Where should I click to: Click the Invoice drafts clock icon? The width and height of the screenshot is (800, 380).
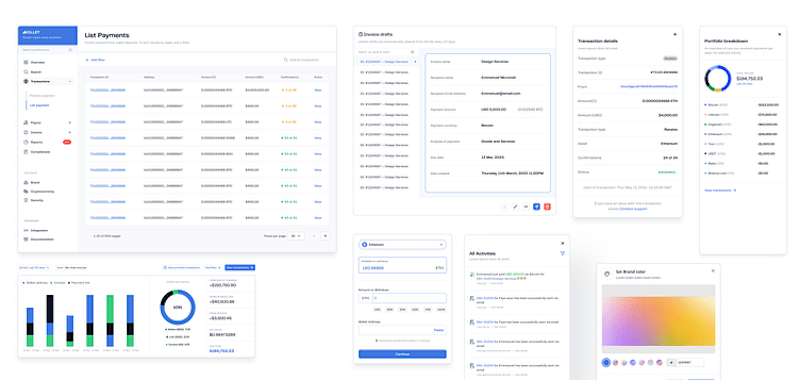tap(361, 34)
